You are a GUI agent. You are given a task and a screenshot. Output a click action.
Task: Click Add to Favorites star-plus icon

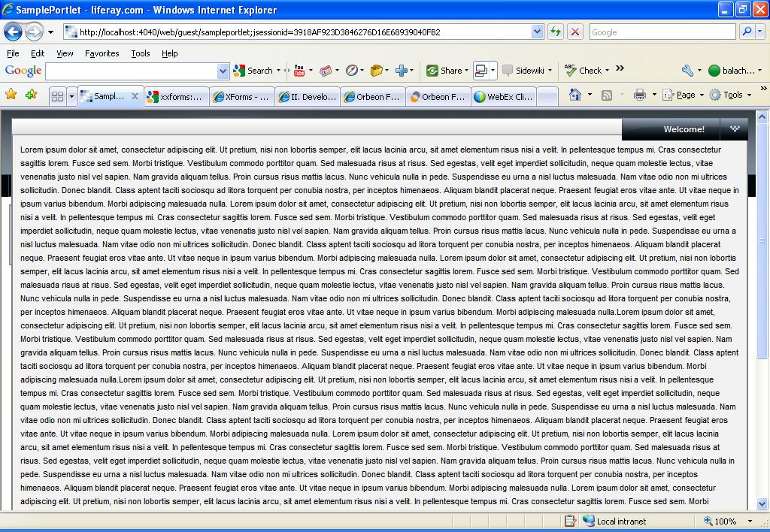[31, 95]
